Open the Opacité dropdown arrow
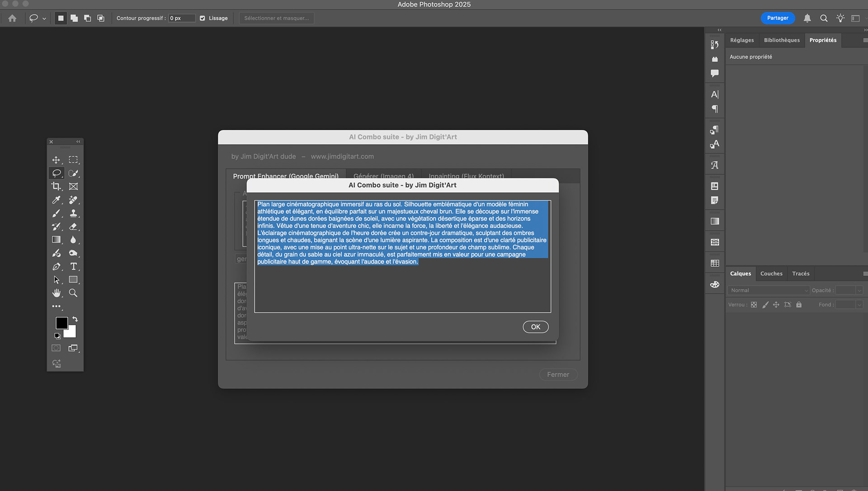The image size is (868, 491). (x=859, y=290)
